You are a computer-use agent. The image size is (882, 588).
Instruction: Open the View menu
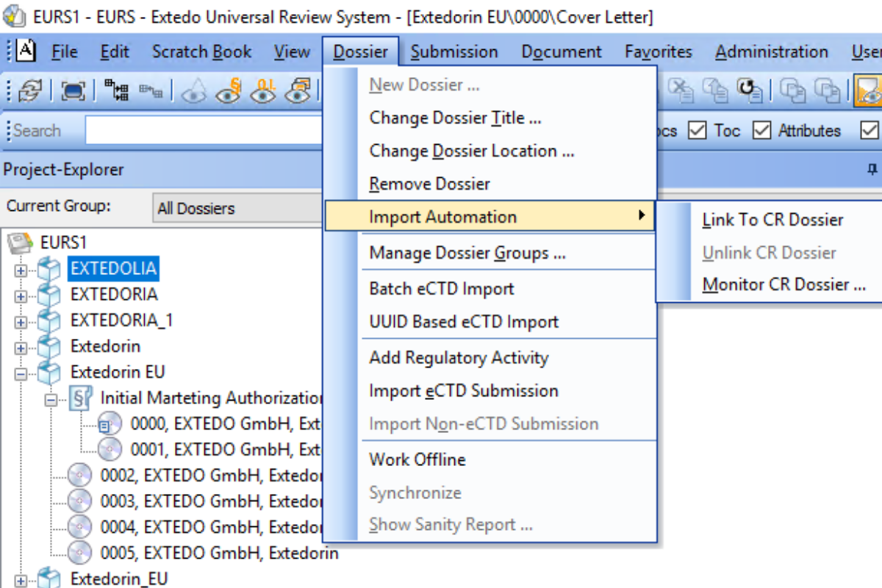pos(292,51)
